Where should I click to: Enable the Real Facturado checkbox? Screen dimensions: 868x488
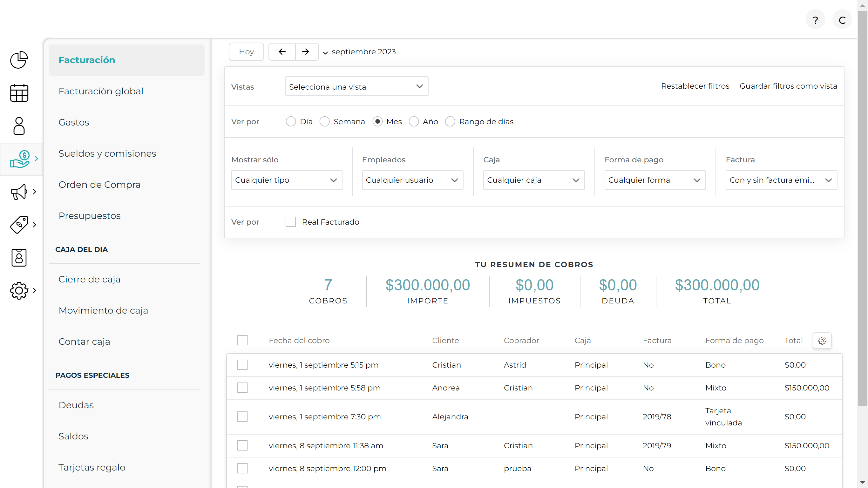291,222
